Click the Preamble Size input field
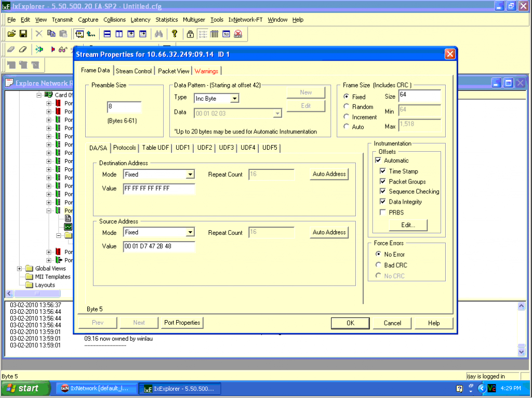Viewport: 532px width, 398px height. point(124,107)
